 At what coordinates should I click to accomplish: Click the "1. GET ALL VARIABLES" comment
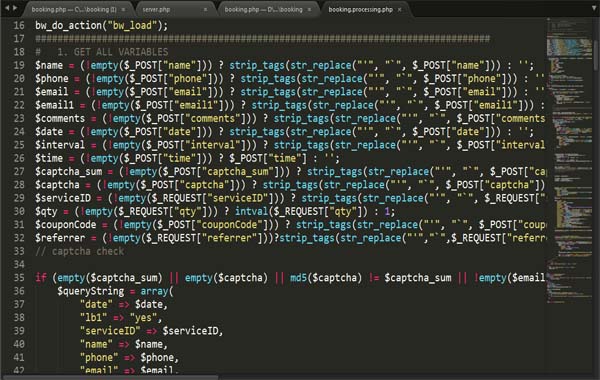[x=112, y=52]
